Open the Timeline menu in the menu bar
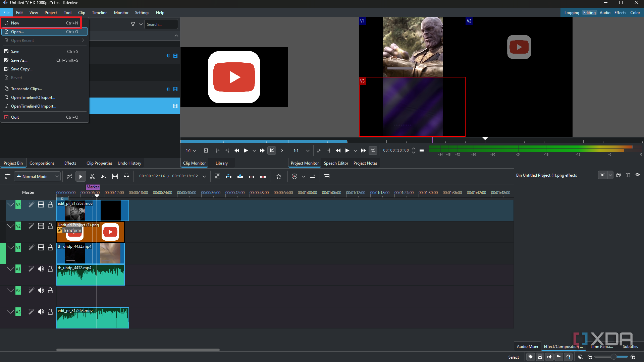The width and height of the screenshot is (644, 362). [x=100, y=13]
